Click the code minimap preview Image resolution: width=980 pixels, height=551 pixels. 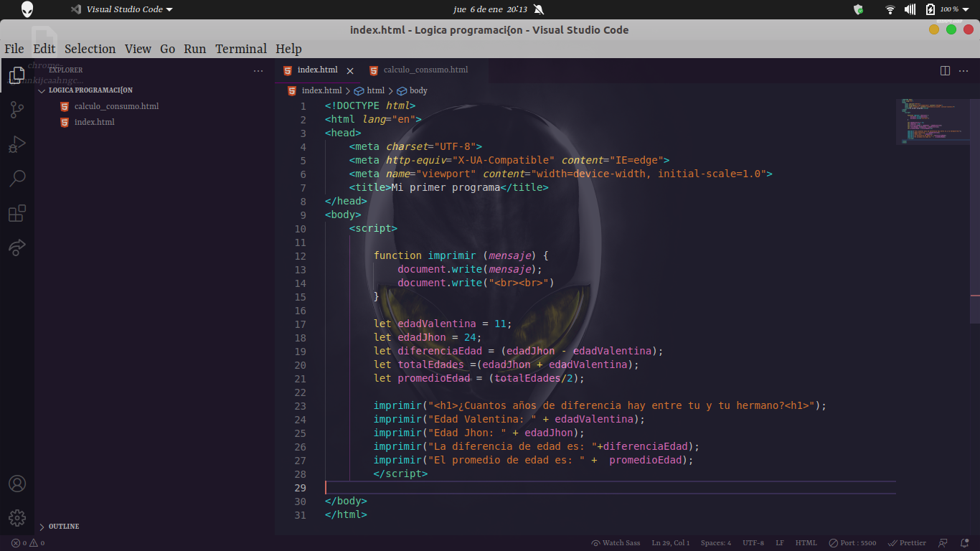tap(933, 121)
